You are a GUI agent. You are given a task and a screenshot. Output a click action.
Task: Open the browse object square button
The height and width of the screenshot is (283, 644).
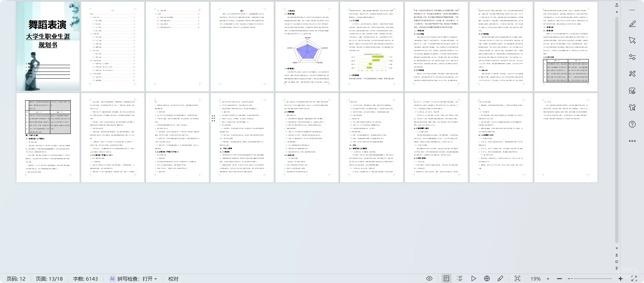pos(617,262)
